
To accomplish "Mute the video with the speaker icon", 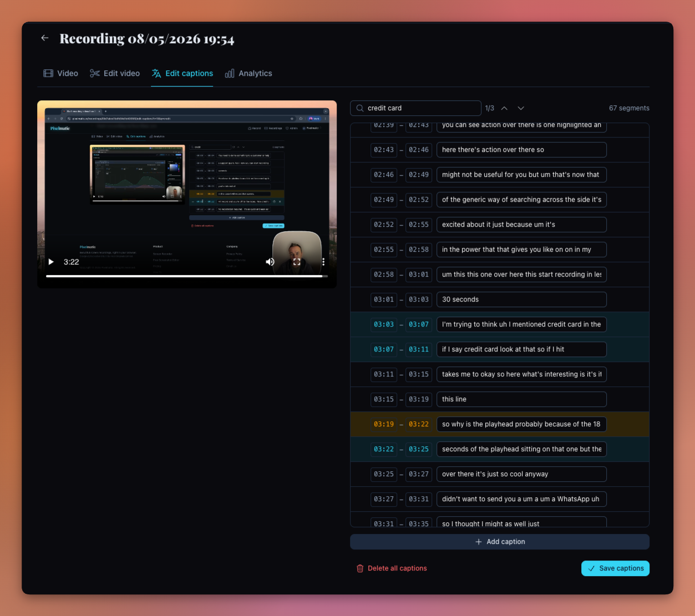I will coord(270,262).
